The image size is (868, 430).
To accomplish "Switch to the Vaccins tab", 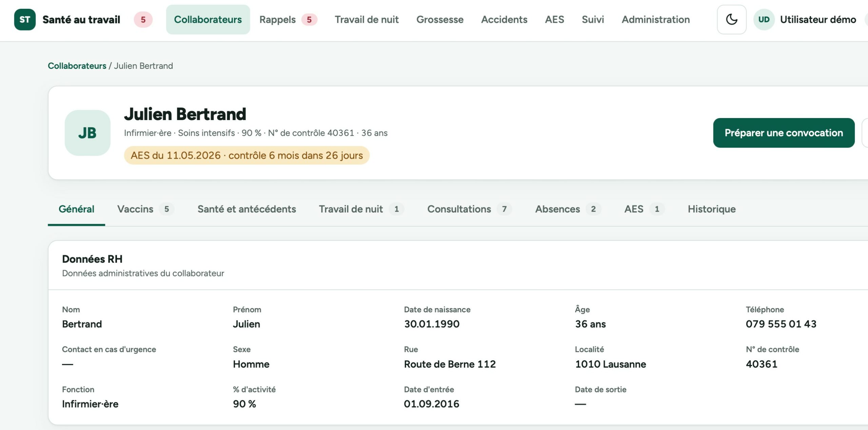I will point(145,209).
